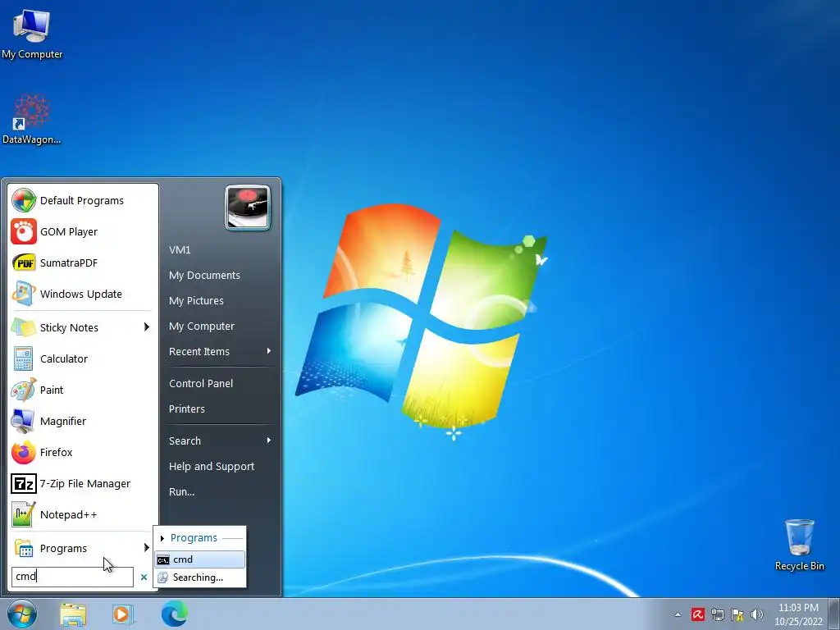
Task: Open Windows Update from Start menu
Action: click(83, 294)
